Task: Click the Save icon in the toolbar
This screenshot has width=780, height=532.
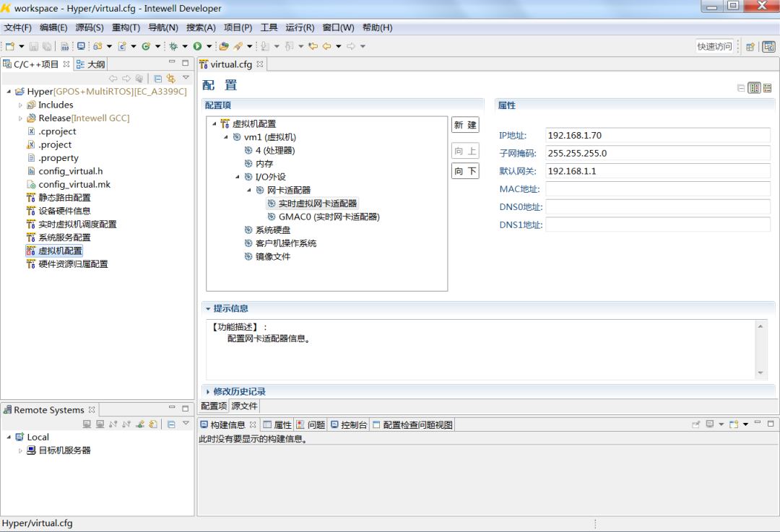Action: pos(33,45)
